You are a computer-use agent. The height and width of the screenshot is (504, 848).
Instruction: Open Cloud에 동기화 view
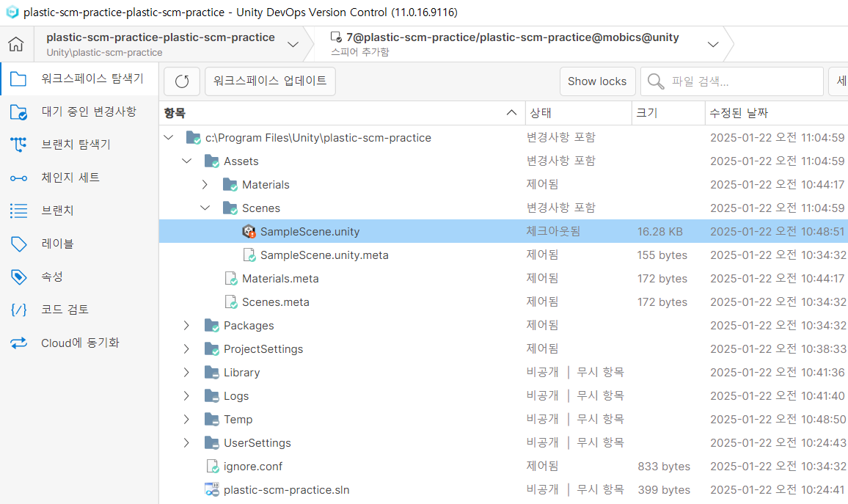(x=79, y=343)
